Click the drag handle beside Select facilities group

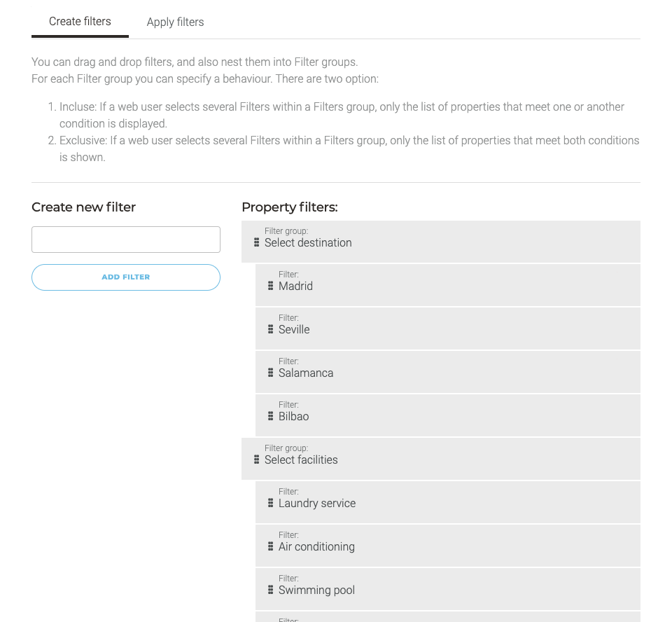pyautogui.click(x=256, y=459)
